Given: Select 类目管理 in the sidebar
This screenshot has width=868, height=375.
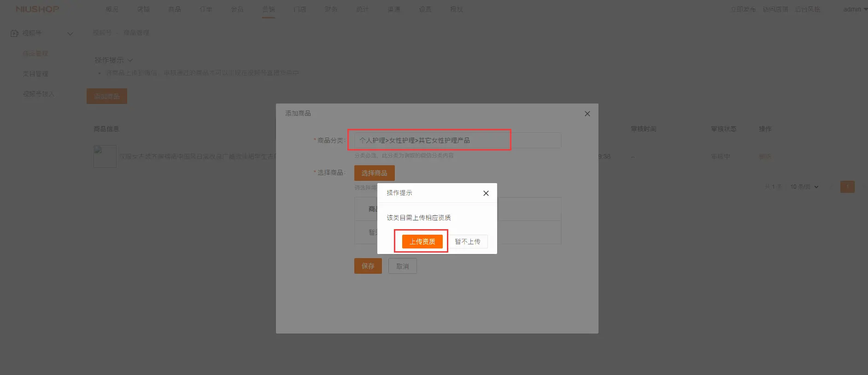Looking at the screenshot, I should (x=35, y=74).
